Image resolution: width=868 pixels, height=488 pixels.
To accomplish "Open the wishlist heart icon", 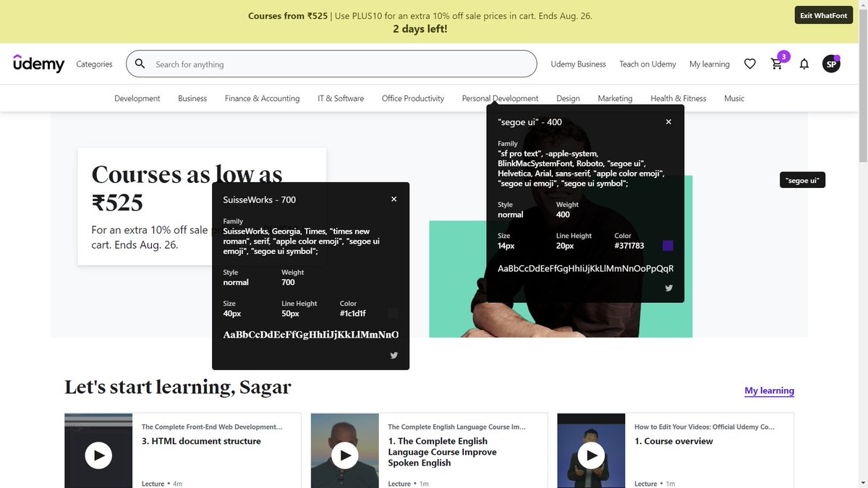I will coord(750,64).
